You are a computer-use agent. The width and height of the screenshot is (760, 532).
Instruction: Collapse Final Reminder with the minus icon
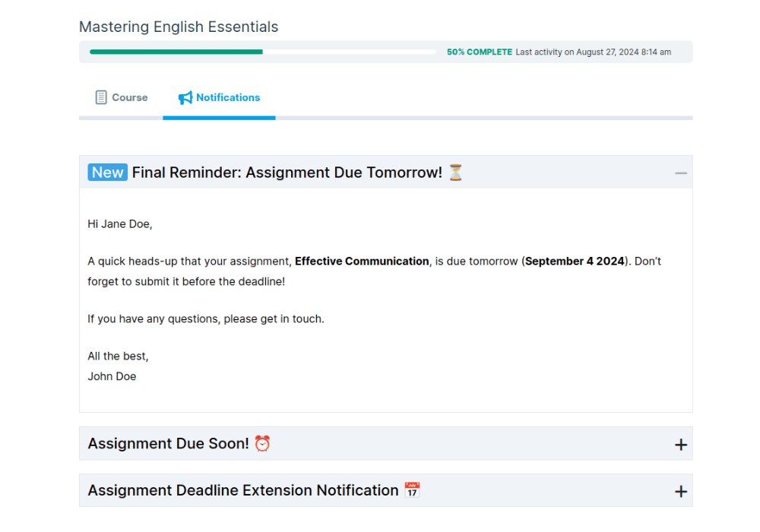coord(680,173)
